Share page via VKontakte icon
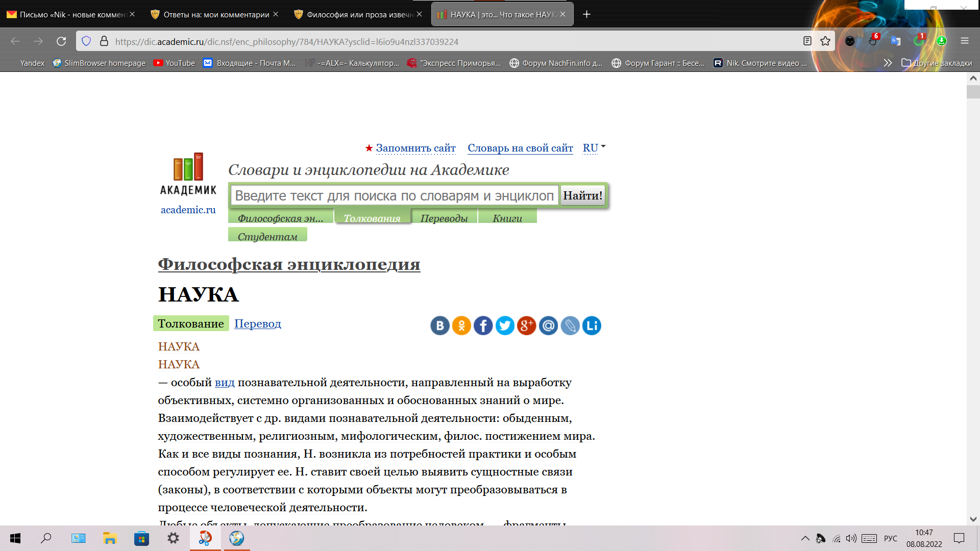The height and width of the screenshot is (551, 980). pos(439,325)
